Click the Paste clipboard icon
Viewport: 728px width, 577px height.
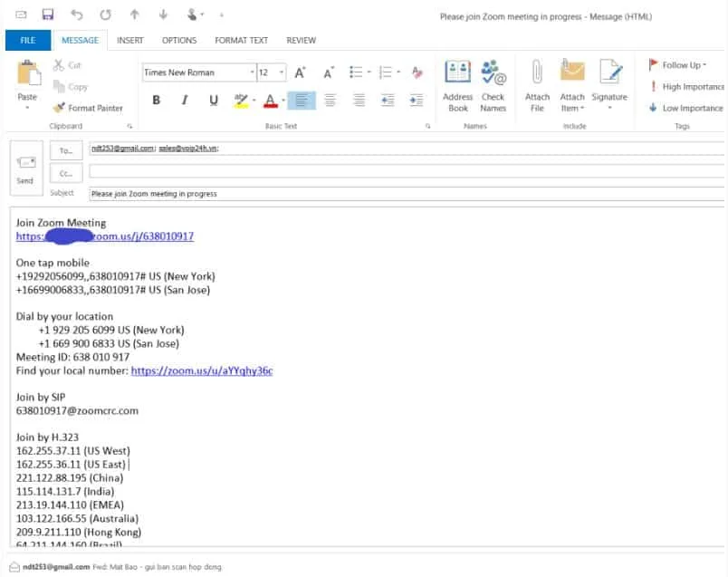coord(29,73)
